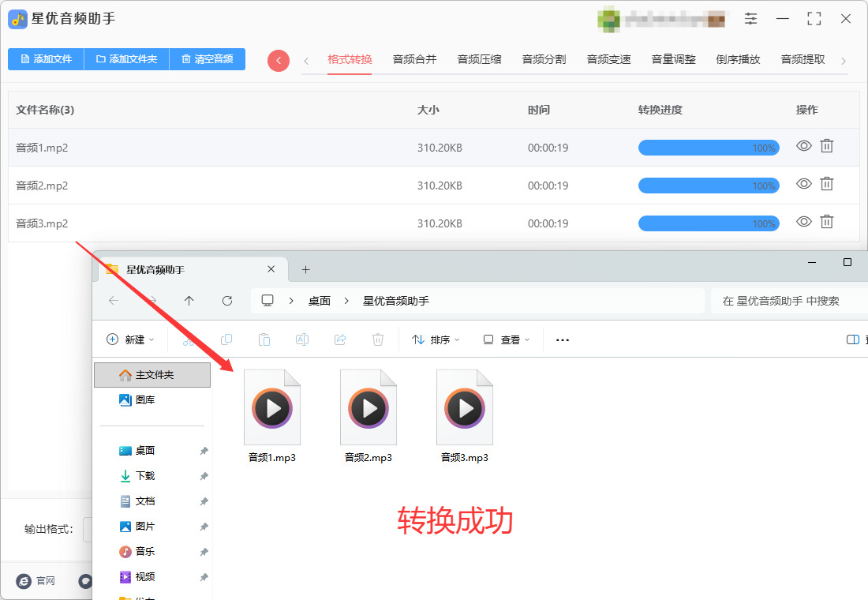868x600 pixels.
Task: Click 桌面 in the Explorer address breadcrumb
Action: (x=320, y=301)
